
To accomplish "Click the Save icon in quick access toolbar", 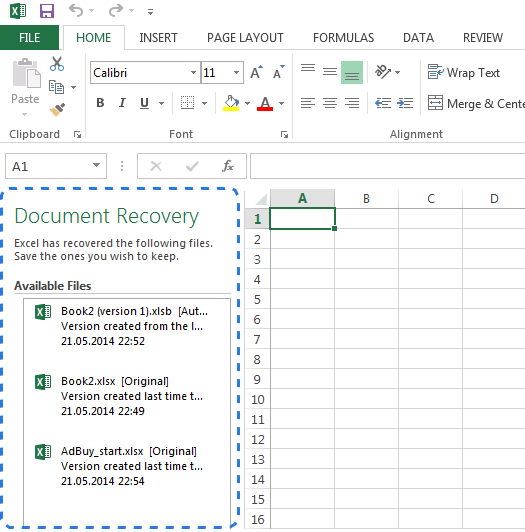I will click(47, 11).
